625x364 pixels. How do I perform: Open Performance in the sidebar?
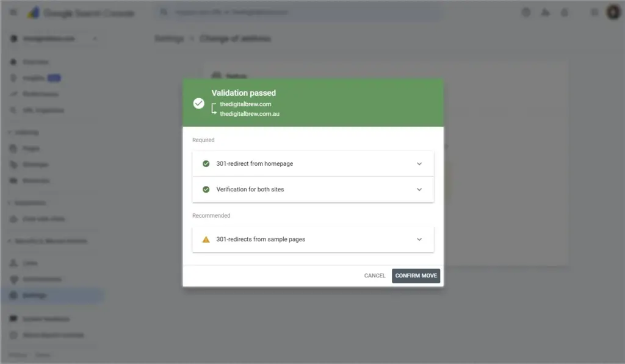pyautogui.click(x=40, y=94)
